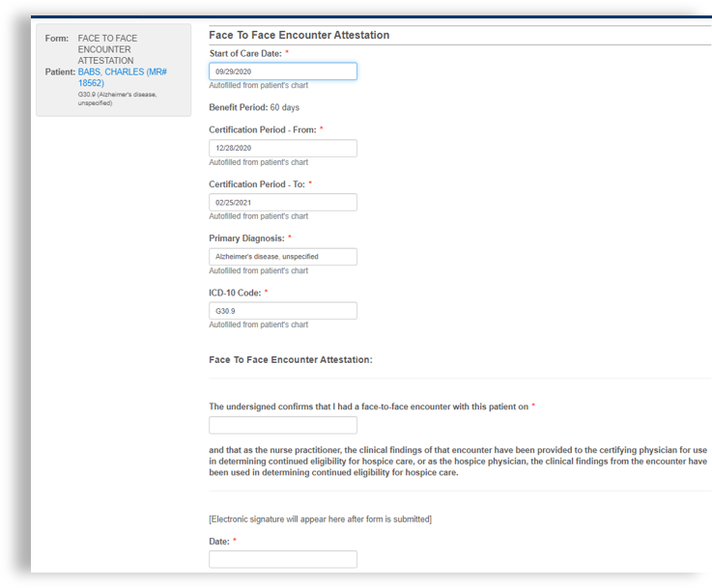Select the ICD-10 Code input box
The image size is (712, 588).
[282, 311]
